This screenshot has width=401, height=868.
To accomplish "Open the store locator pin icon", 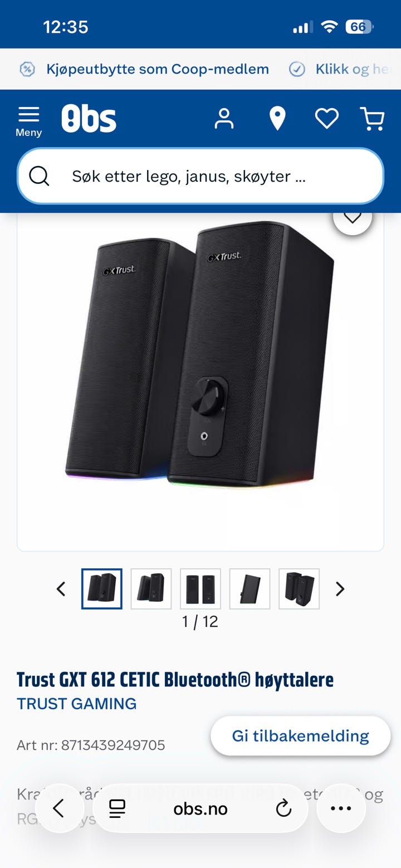I will 277,119.
